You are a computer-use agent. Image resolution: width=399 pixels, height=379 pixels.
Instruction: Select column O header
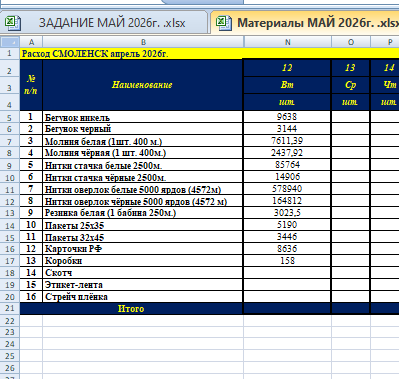coord(351,42)
